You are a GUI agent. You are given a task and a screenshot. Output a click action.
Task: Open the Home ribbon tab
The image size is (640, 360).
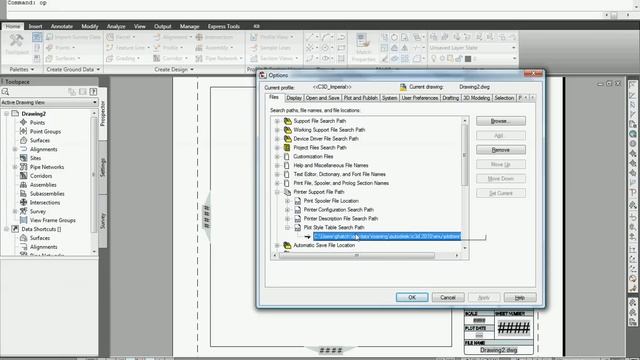coord(13,26)
